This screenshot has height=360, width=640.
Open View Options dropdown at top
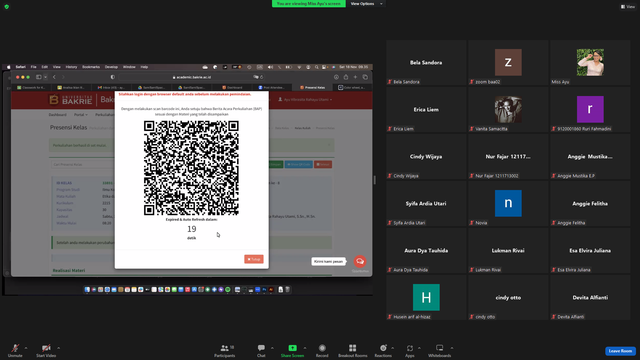click(367, 4)
